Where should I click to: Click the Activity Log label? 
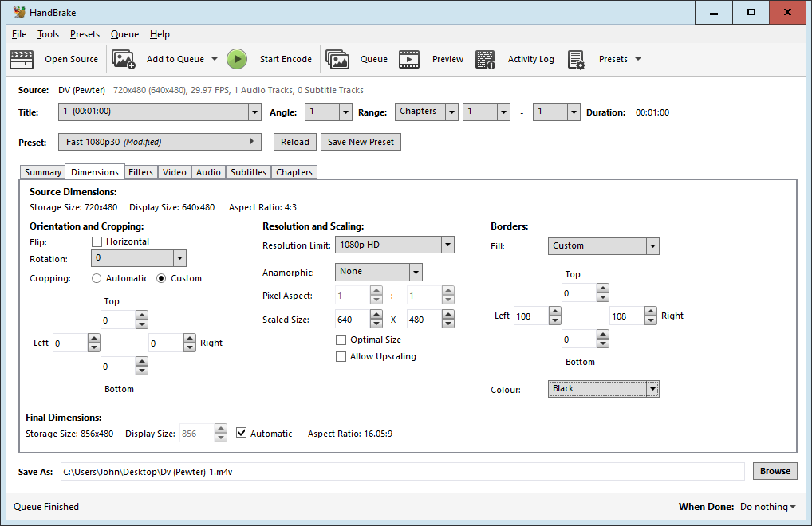point(530,59)
